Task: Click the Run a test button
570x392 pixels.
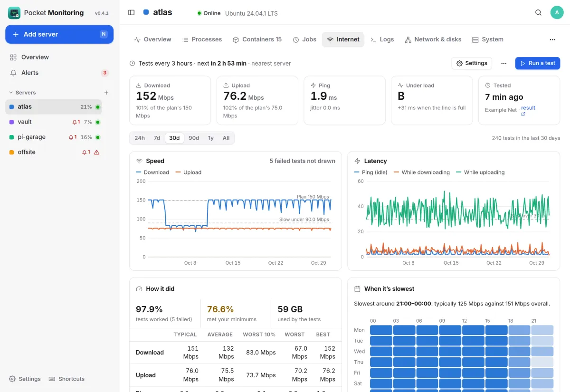Action: [x=538, y=63]
